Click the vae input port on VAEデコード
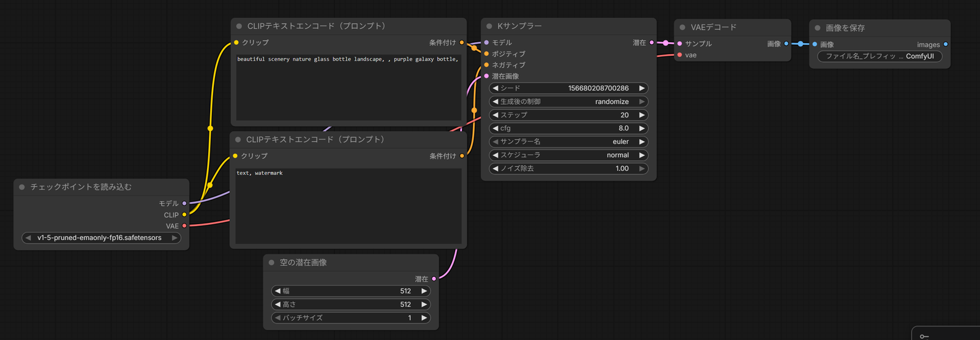The width and height of the screenshot is (980, 340). point(680,55)
